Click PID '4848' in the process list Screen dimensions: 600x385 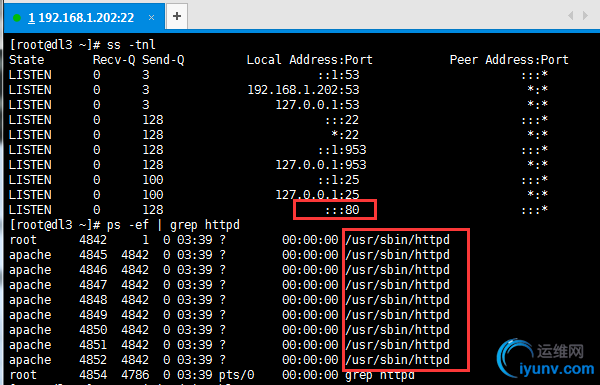[x=93, y=300]
